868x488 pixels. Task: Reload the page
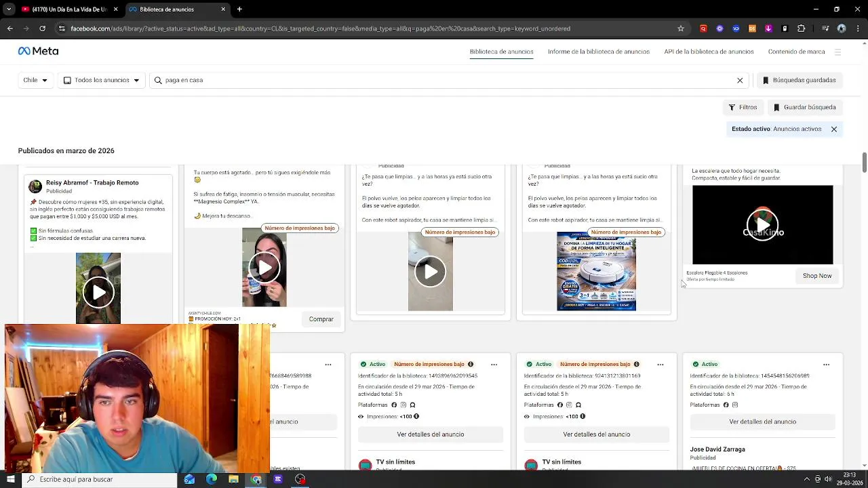(x=42, y=28)
